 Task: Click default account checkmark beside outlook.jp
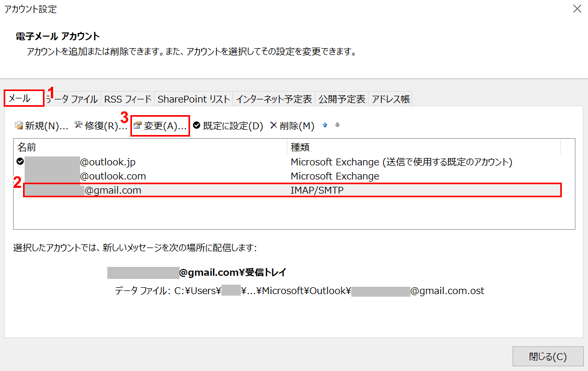[20, 161]
